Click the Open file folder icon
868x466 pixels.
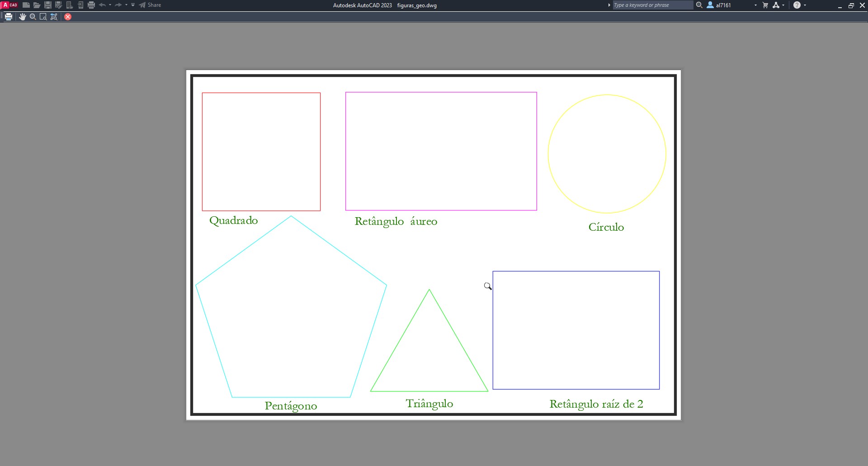point(37,5)
